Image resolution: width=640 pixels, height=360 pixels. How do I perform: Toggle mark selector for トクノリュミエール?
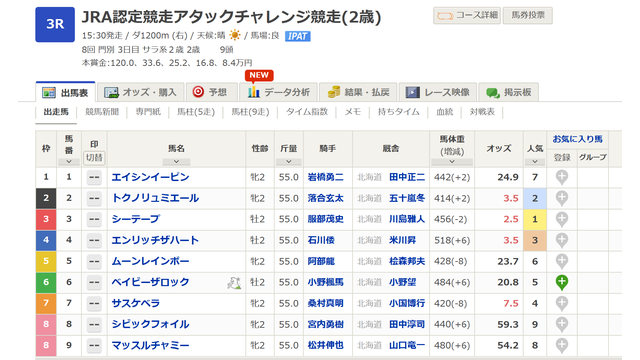94,198
